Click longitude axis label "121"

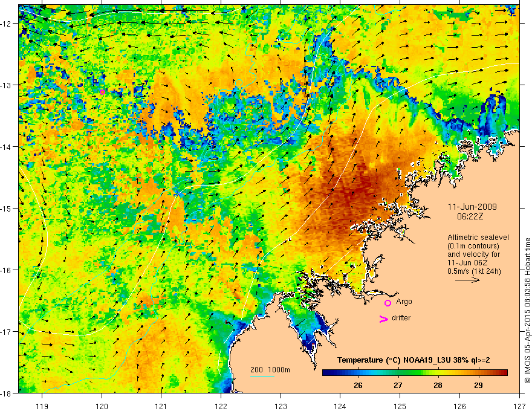coord(161,406)
